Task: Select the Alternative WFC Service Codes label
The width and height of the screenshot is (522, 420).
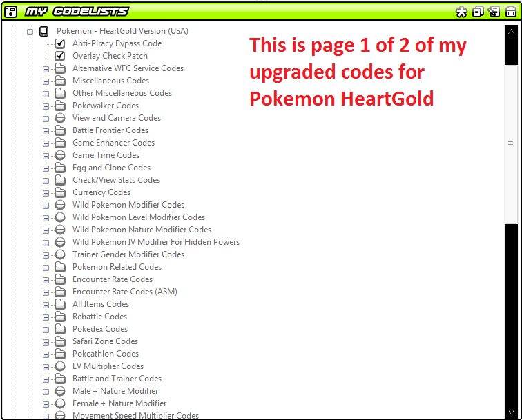Action: (128, 68)
